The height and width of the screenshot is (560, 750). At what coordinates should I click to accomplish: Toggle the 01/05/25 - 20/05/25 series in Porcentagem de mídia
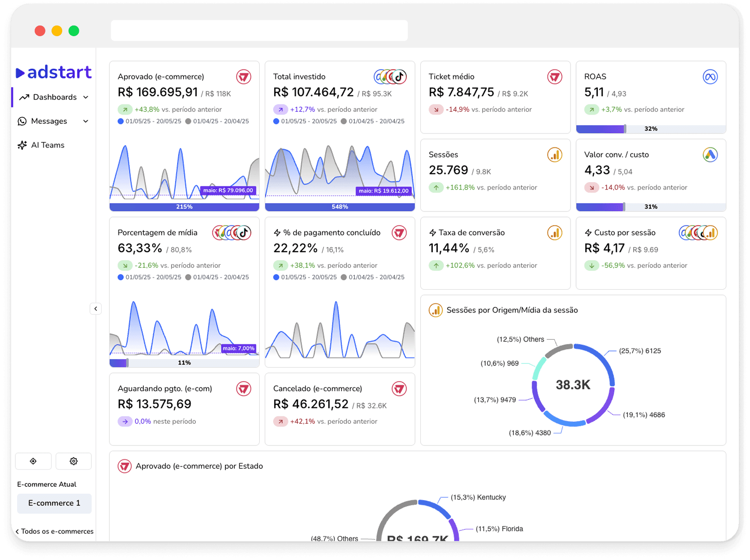[148, 277]
